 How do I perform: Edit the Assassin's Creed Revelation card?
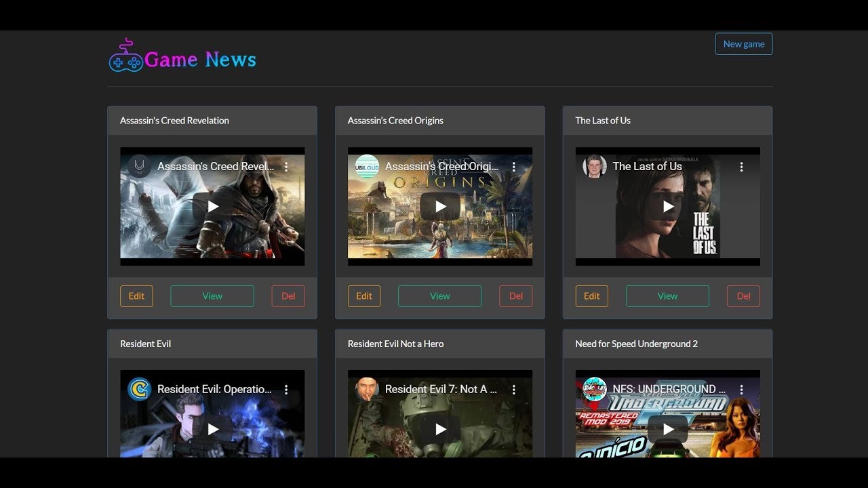coord(136,296)
